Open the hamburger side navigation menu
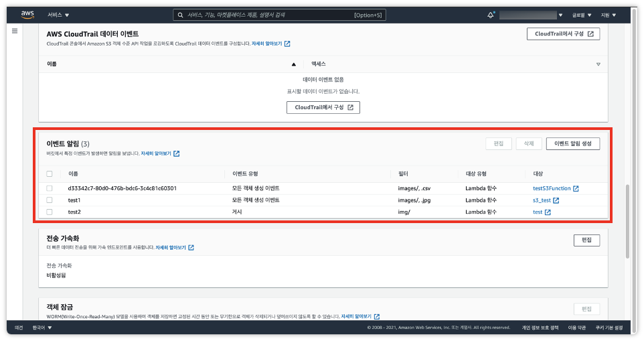This screenshot has width=644, height=341. pos(15,31)
